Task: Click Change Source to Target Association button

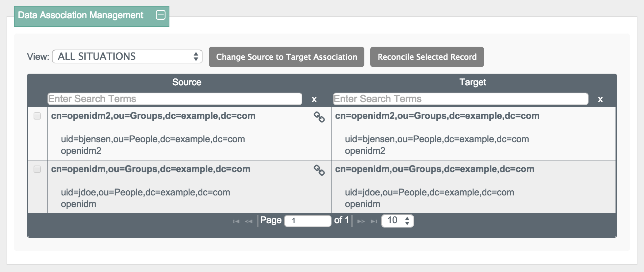Action: (287, 57)
